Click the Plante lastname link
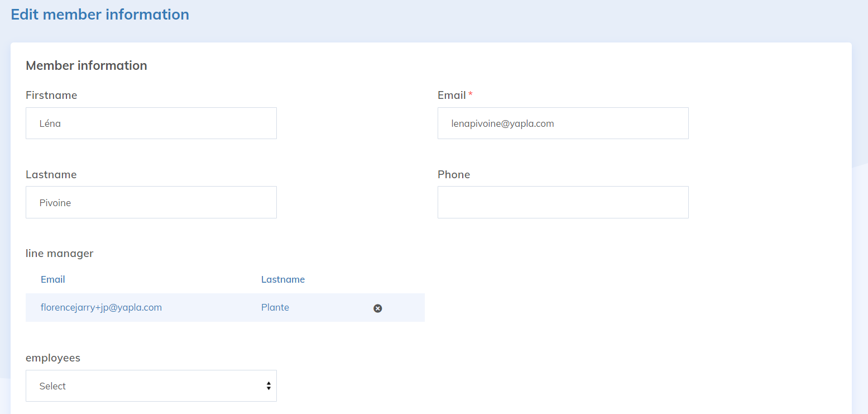 pyautogui.click(x=275, y=307)
